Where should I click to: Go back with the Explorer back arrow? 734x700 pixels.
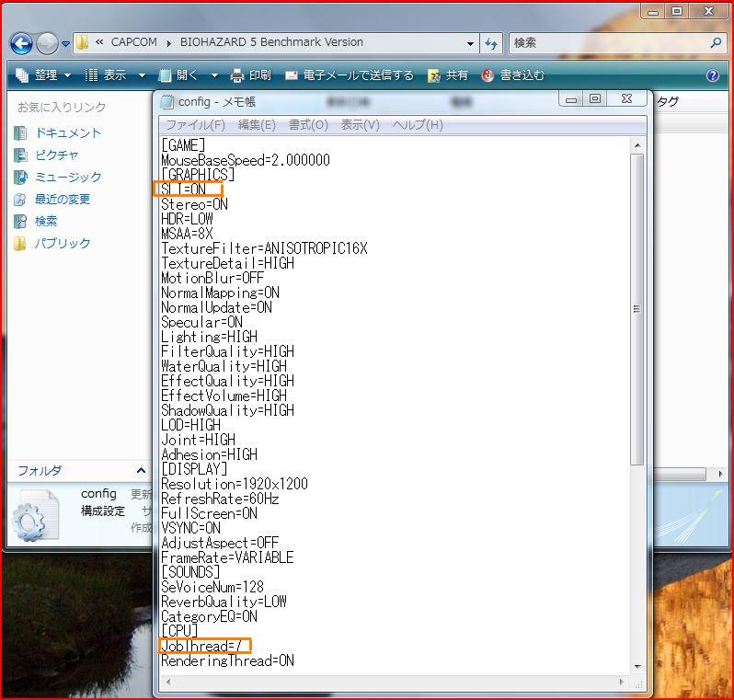pyautogui.click(x=21, y=43)
